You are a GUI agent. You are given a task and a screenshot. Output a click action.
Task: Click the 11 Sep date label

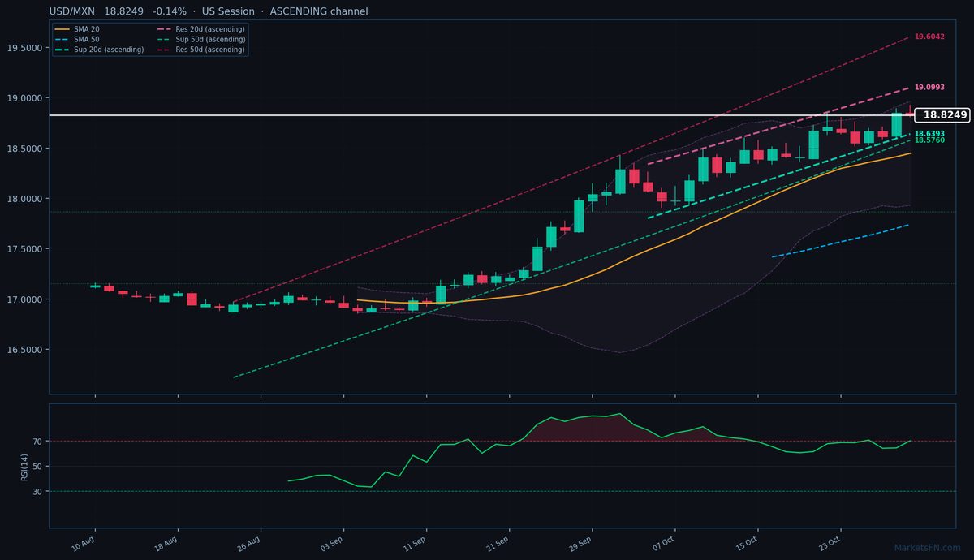click(414, 543)
